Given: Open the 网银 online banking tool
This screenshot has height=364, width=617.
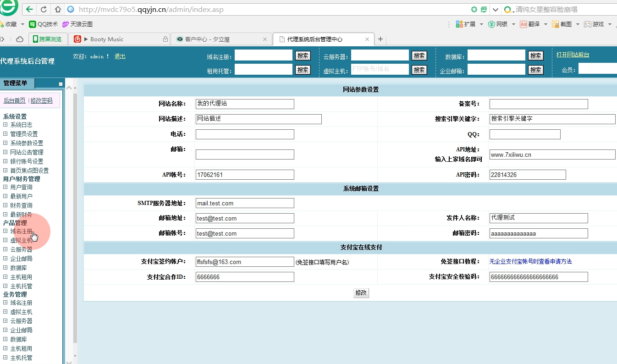Looking at the screenshot, I should click(497, 24).
